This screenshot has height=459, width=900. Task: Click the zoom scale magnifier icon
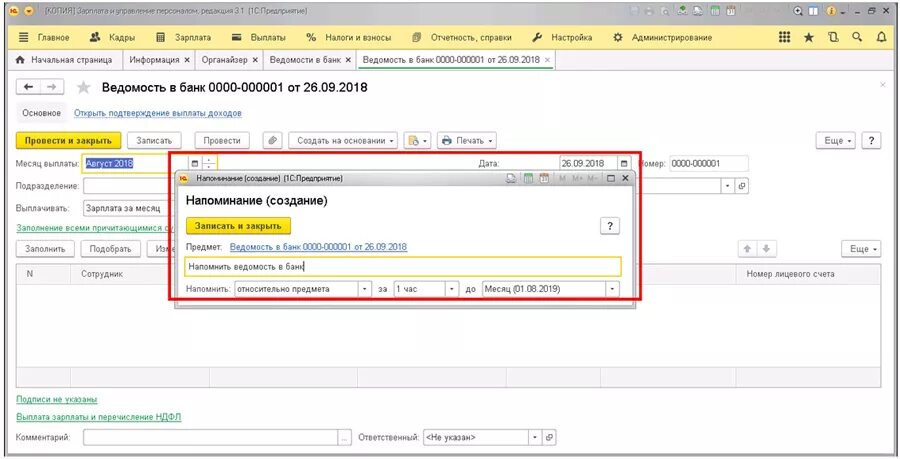(798, 11)
